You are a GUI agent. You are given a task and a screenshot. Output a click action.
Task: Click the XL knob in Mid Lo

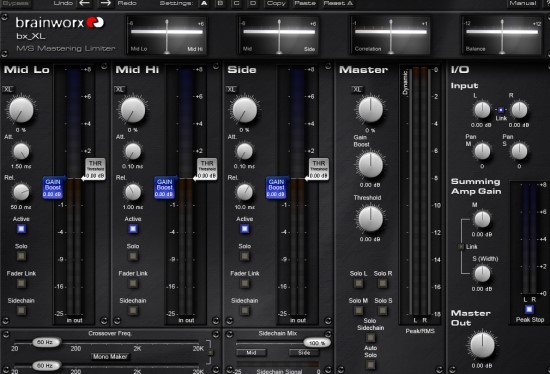coord(21,110)
